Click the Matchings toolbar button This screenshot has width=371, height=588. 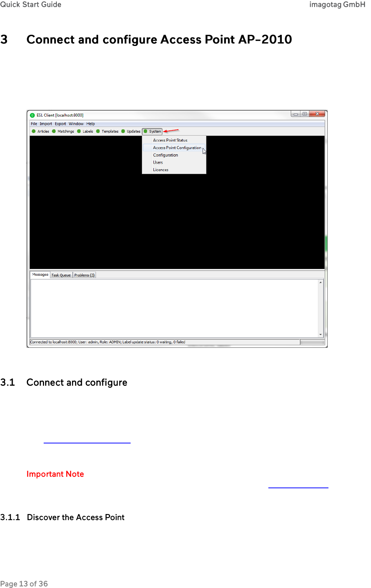(x=63, y=131)
